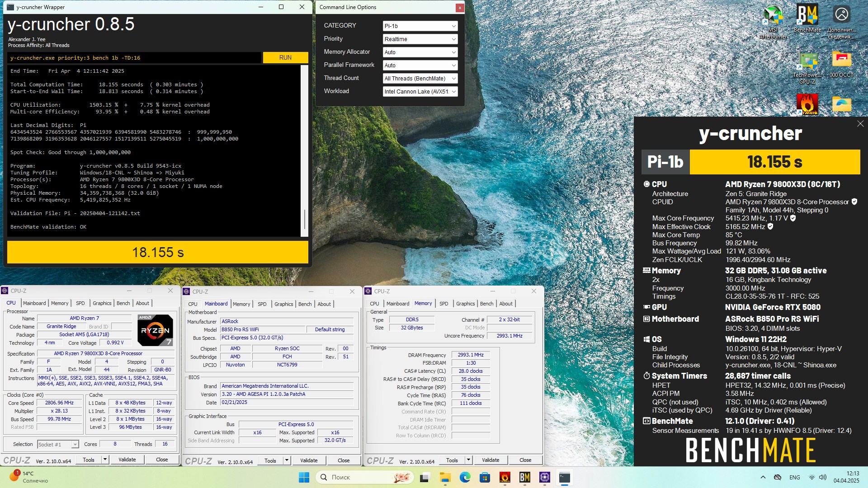Image resolution: width=868 pixels, height=488 pixels.
Task: Open the Parallel Framework dropdown
Action: coord(420,66)
